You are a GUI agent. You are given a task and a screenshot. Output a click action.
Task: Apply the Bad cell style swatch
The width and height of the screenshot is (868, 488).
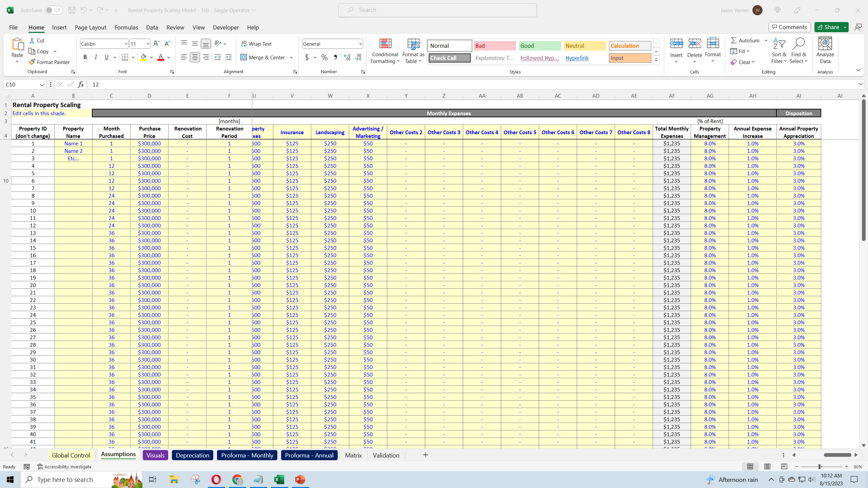pyautogui.click(x=494, y=46)
